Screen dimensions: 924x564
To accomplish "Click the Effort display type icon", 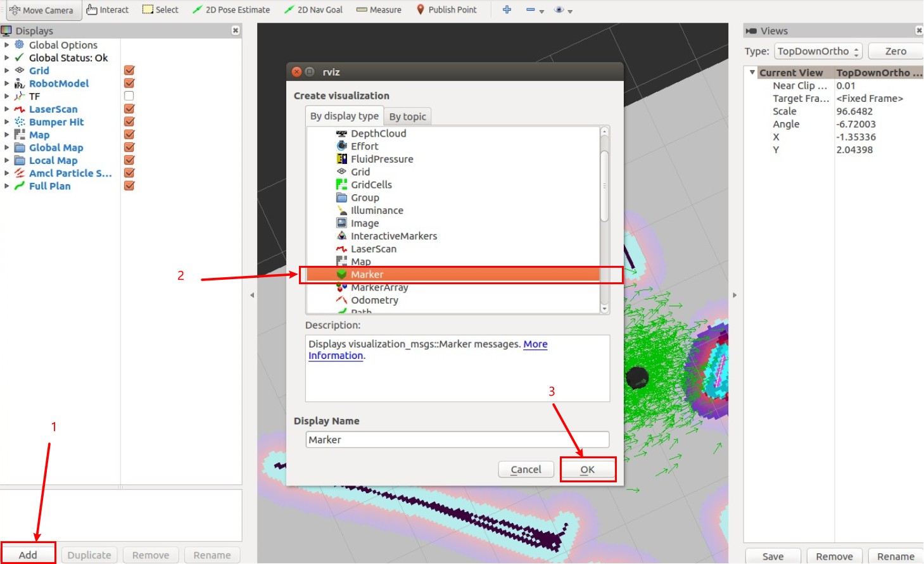I will pyautogui.click(x=341, y=146).
